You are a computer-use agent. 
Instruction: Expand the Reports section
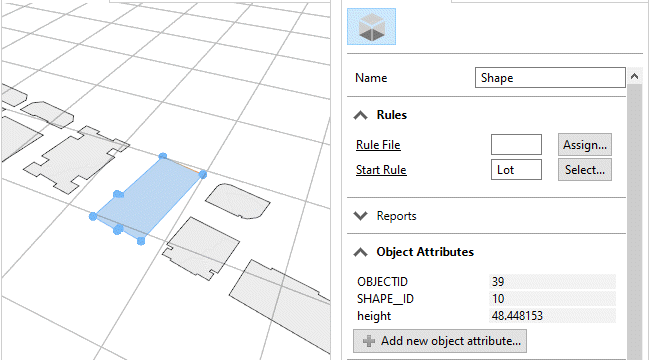360,216
